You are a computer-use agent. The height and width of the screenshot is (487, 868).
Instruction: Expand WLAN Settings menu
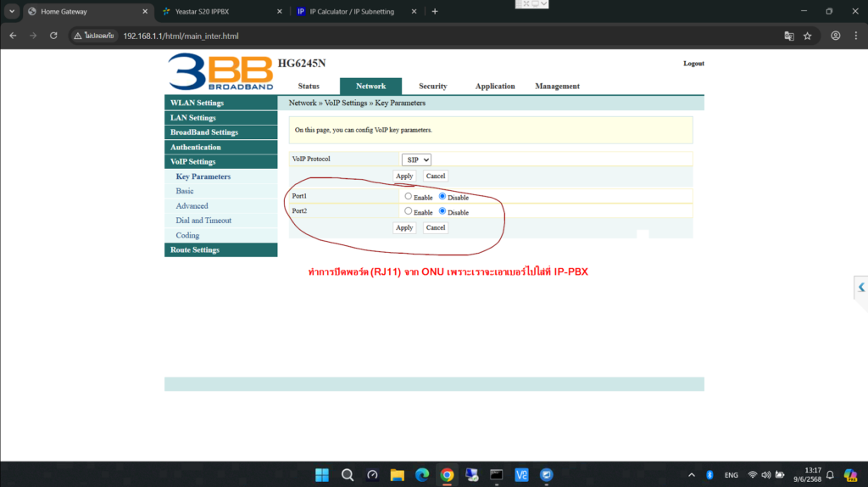point(221,103)
